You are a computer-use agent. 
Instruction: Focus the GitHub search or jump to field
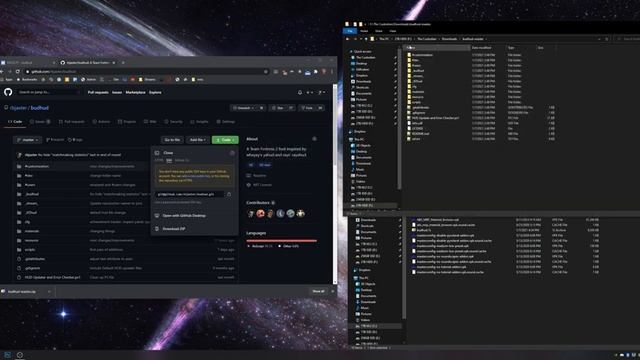coord(49,92)
